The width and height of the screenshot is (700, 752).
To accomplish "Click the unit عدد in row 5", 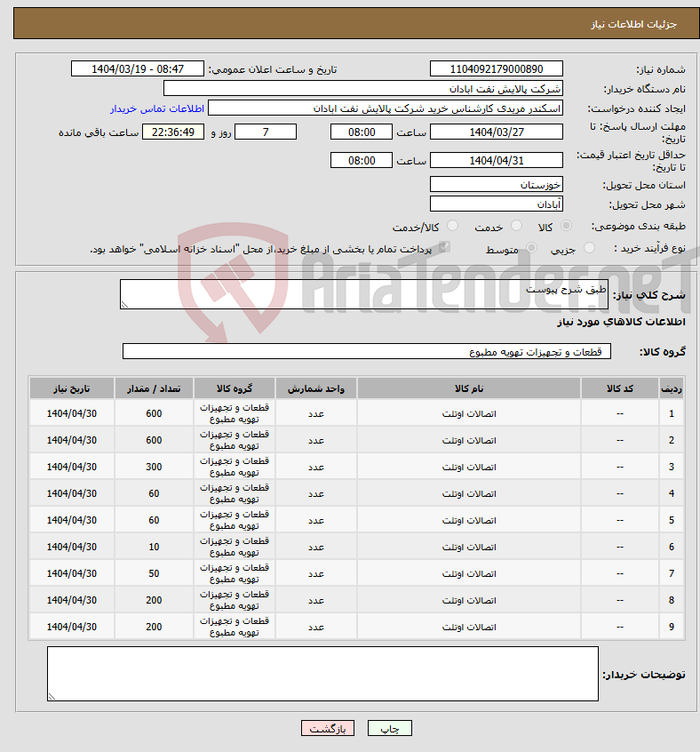I will [316, 521].
